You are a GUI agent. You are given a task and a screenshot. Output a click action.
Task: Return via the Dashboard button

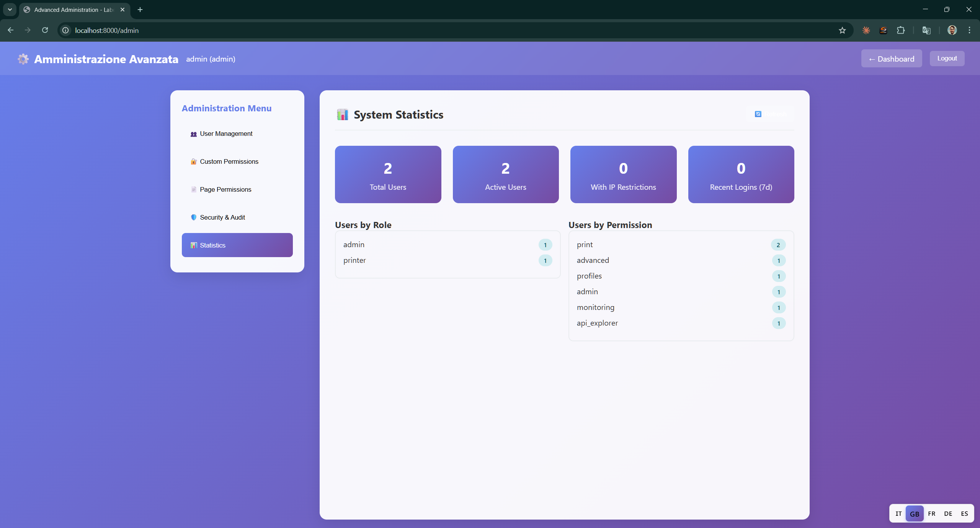[x=892, y=59]
